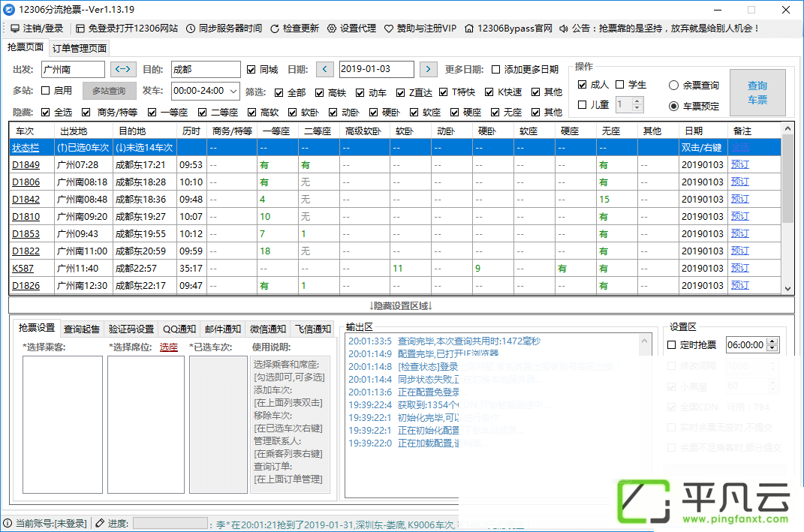The width and height of the screenshot is (804, 532).
Task: Click the gear icon for 设置代理
Action: pyautogui.click(x=332, y=29)
